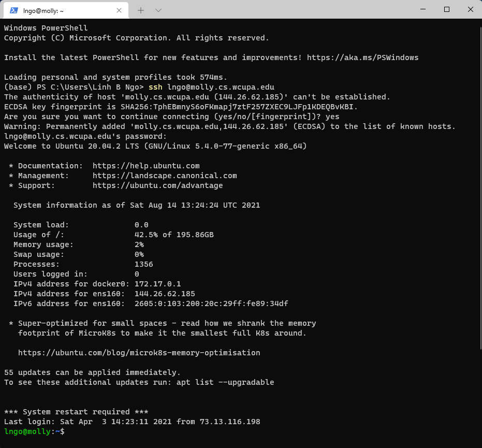Click the Swap usage value 0%
Viewport: 482px width, 448px height.
[139, 254]
